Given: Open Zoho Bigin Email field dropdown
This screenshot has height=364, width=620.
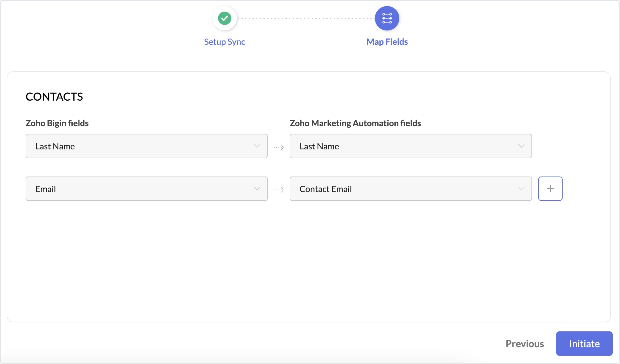Looking at the screenshot, I should coord(147,189).
